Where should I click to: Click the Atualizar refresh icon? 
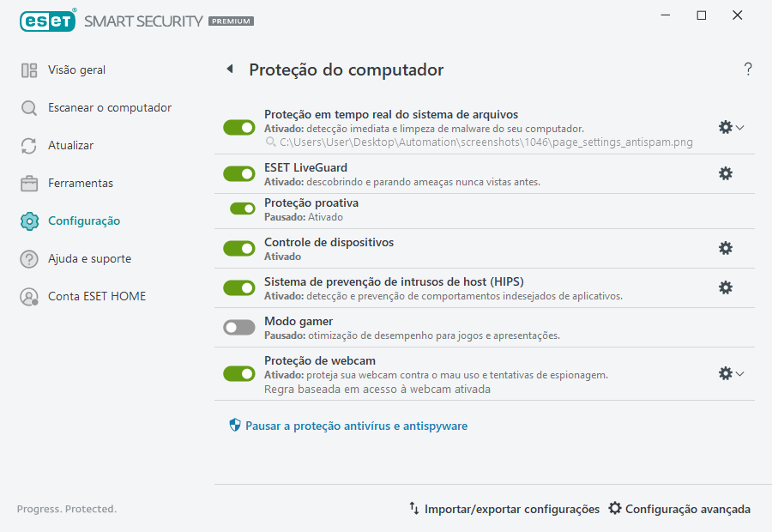point(28,145)
